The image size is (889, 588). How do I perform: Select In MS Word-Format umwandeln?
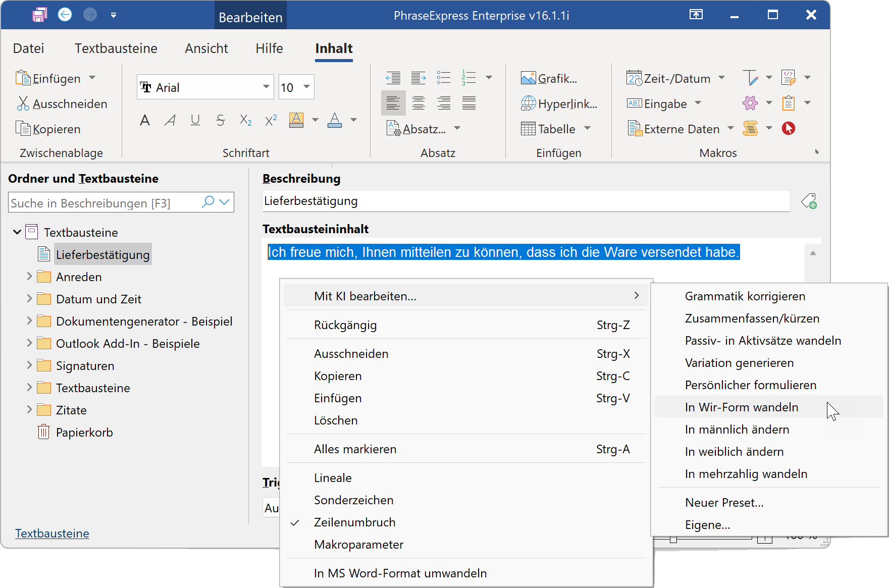click(x=466, y=573)
